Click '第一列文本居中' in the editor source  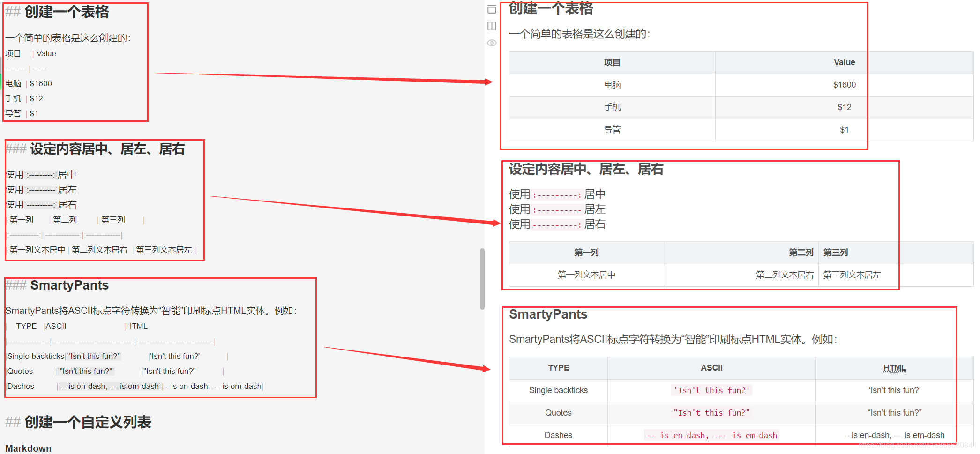click(x=37, y=250)
